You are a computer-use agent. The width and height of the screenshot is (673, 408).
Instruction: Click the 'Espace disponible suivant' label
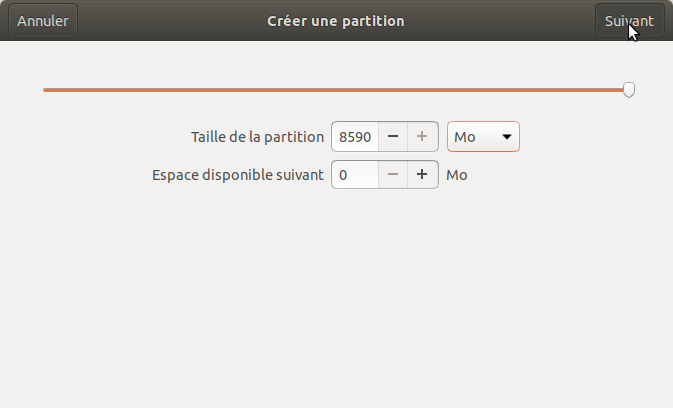tap(237, 175)
